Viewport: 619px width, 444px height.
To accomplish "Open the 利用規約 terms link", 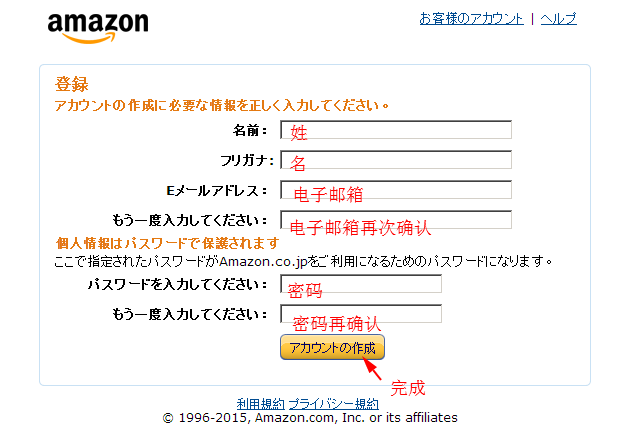I will (x=260, y=403).
